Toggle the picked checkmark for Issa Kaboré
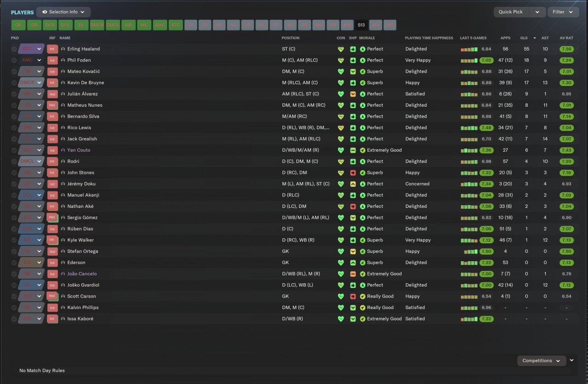The height and width of the screenshot is (384, 588). 14,319
